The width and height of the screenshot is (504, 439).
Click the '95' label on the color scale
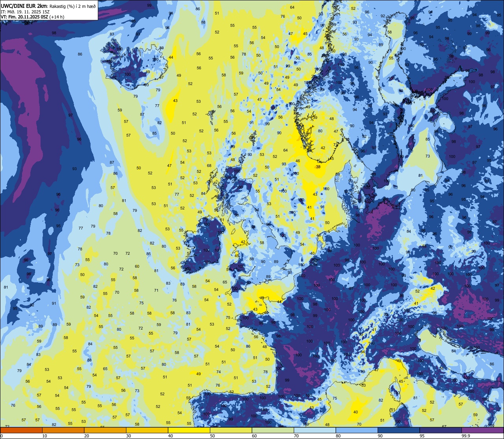(x=422, y=436)
